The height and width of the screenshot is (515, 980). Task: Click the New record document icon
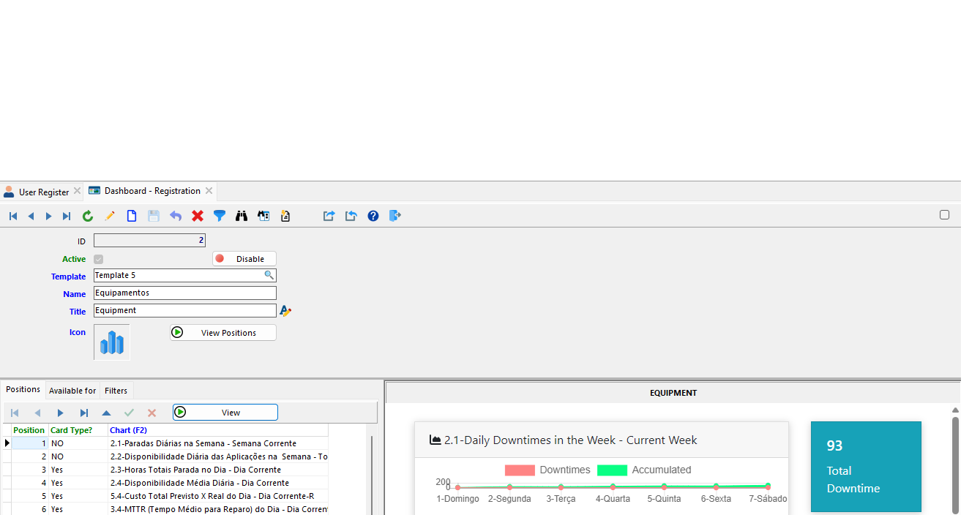pos(132,216)
